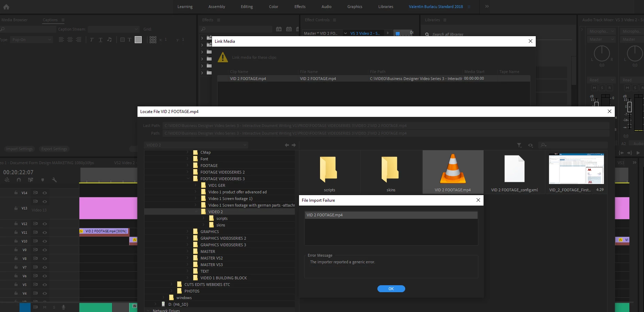Screen dimensions: 644x312
Task: Collapse the FOOTAGE VIDEOSERIES 3 folder
Action: [x=188, y=178]
